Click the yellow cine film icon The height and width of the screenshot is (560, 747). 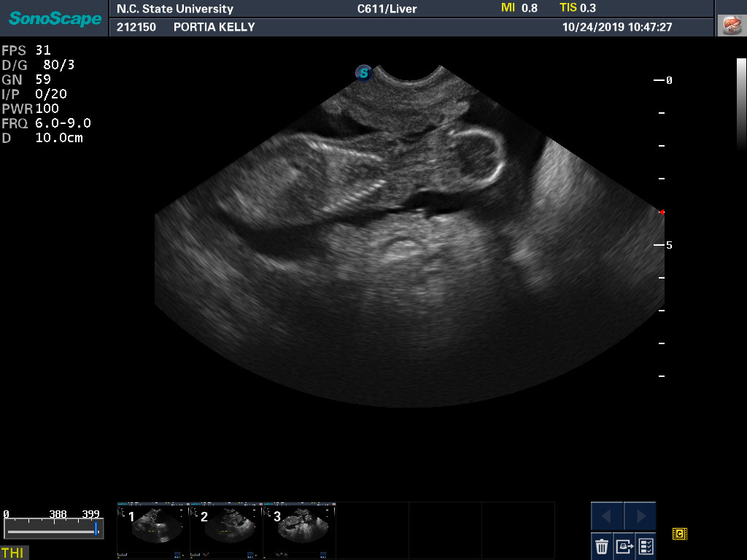pyautogui.click(x=680, y=534)
